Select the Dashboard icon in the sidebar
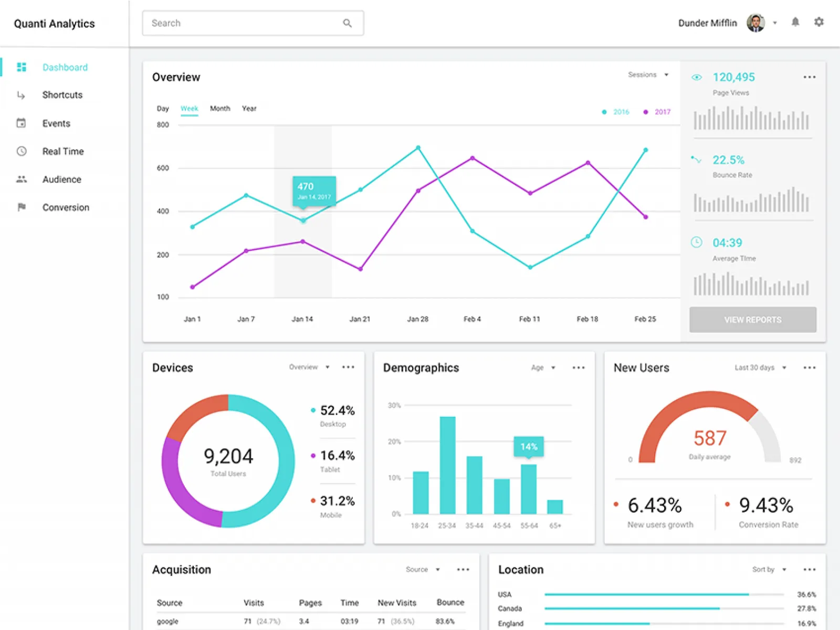This screenshot has height=630, width=840. (22, 67)
